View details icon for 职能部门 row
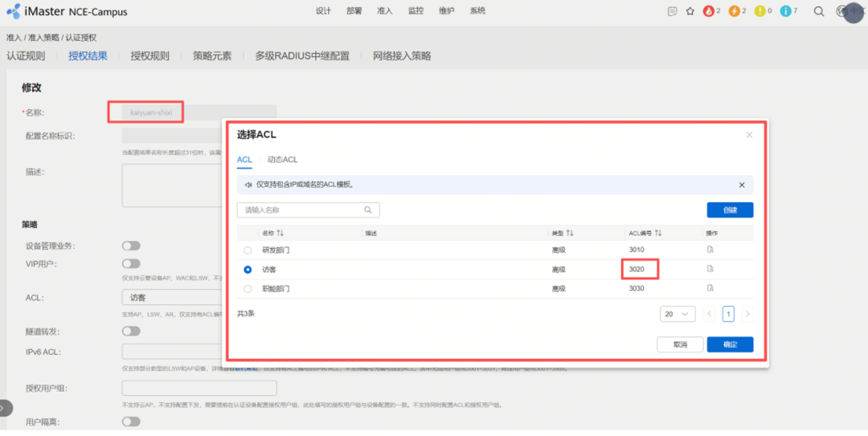The image size is (868, 436). (x=710, y=287)
